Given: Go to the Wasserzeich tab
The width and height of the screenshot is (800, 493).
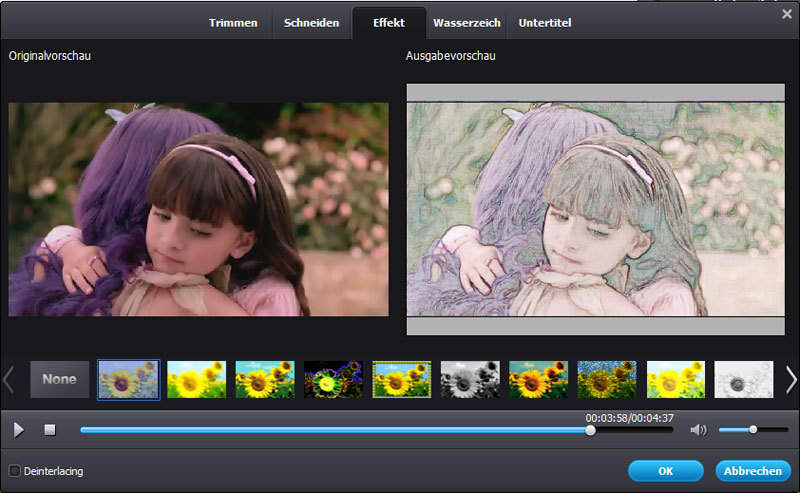Looking at the screenshot, I should 467,22.
